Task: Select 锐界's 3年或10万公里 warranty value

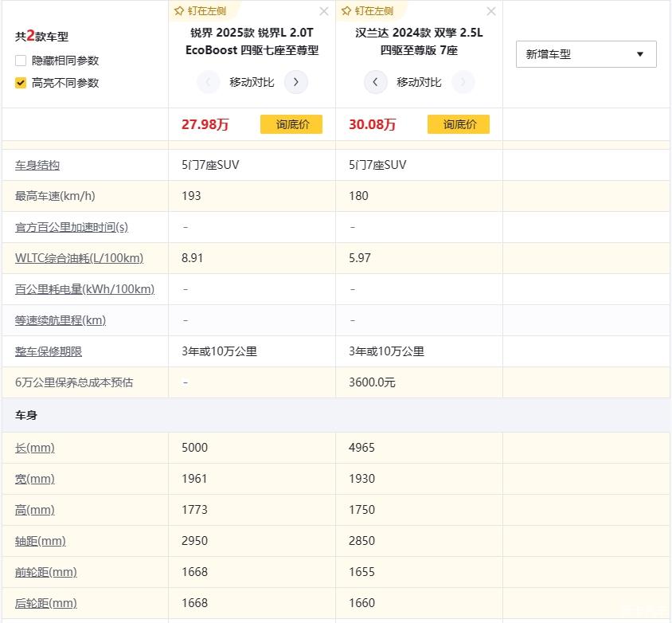Action: tap(220, 351)
